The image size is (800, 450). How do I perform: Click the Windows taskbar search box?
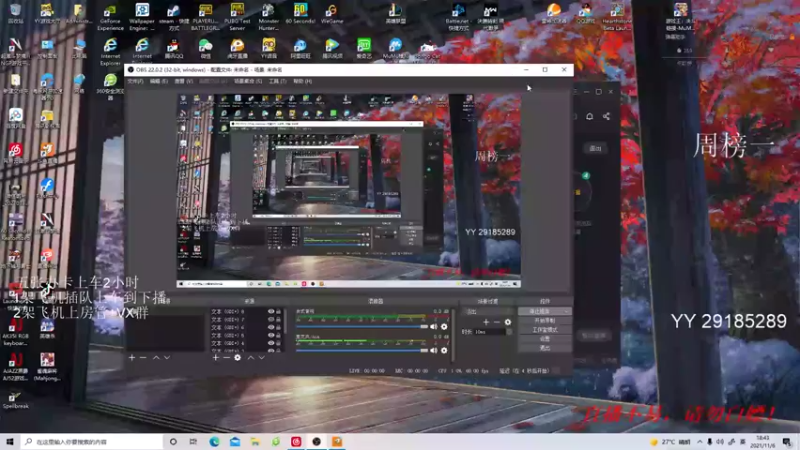coord(92,442)
